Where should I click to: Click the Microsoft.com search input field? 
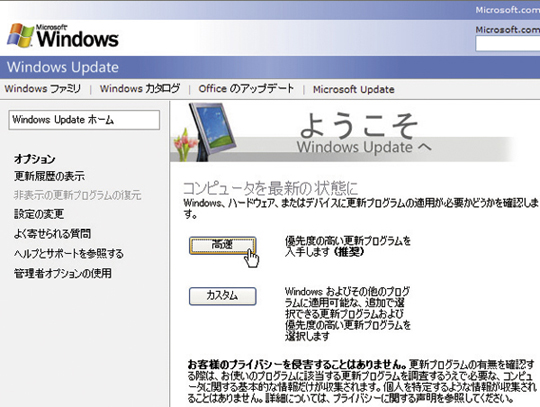pos(508,44)
